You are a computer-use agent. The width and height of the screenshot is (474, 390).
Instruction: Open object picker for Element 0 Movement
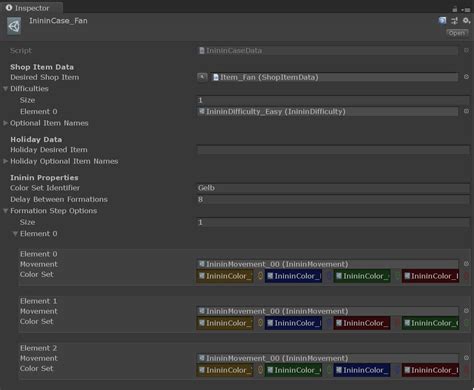(466, 264)
